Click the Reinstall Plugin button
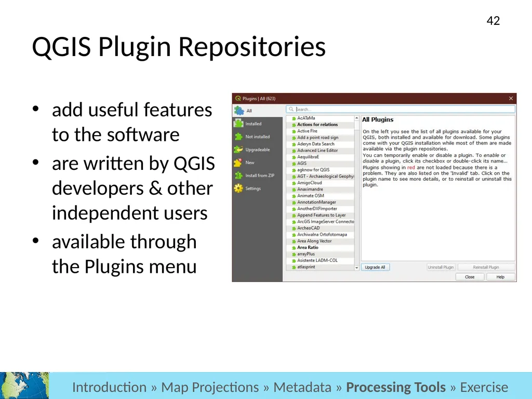Image resolution: width=532 pixels, height=399 pixels. pyautogui.click(x=486, y=267)
